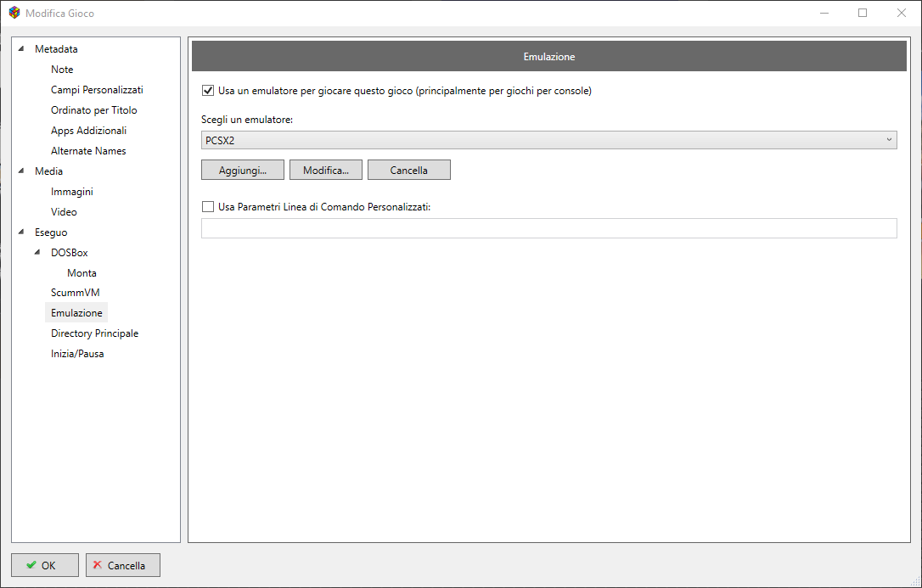Focus the custom command line text field
This screenshot has width=922, height=588.
click(x=548, y=228)
